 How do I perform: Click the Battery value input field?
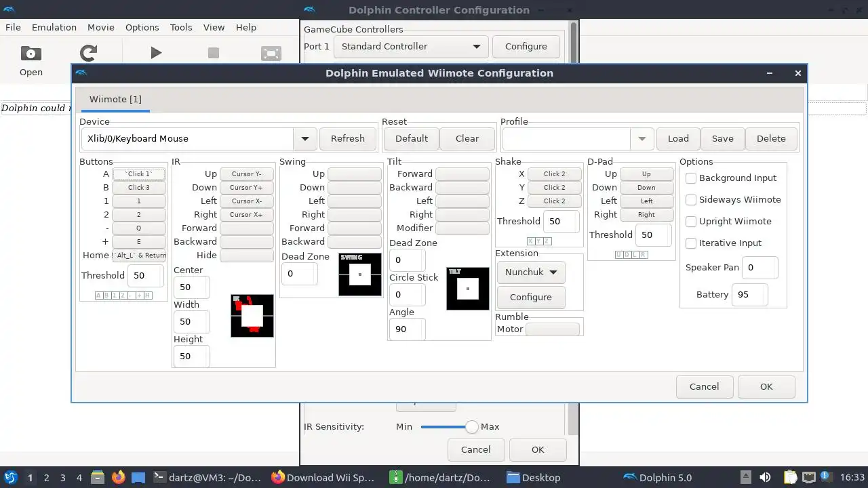point(749,294)
